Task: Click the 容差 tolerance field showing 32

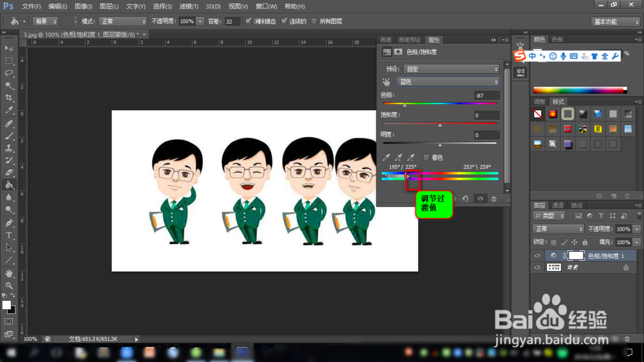Action: click(232, 21)
